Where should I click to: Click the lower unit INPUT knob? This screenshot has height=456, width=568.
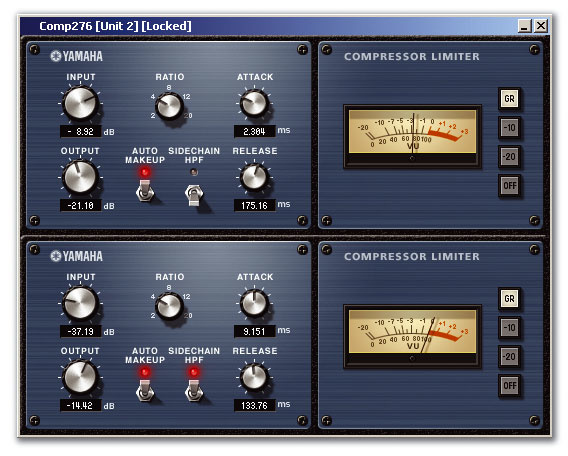tap(80, 303)
